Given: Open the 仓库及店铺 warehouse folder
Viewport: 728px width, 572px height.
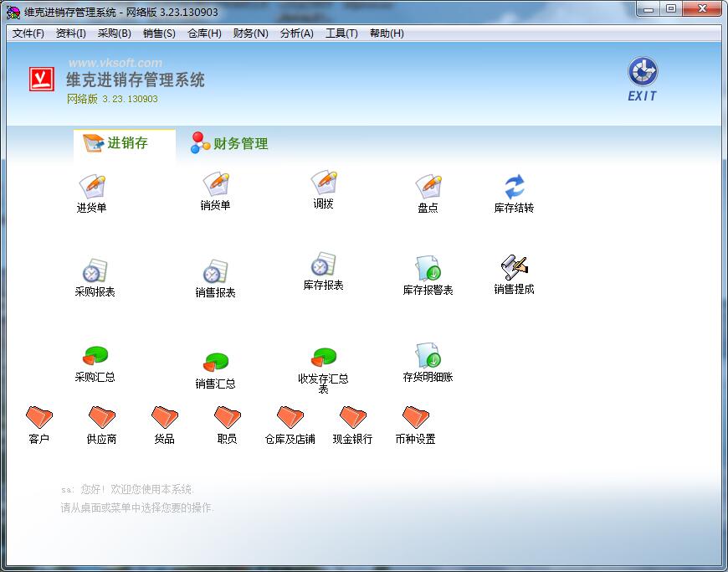Looking at the screenshot, I should pyautogui.click(x=290, y=425).
